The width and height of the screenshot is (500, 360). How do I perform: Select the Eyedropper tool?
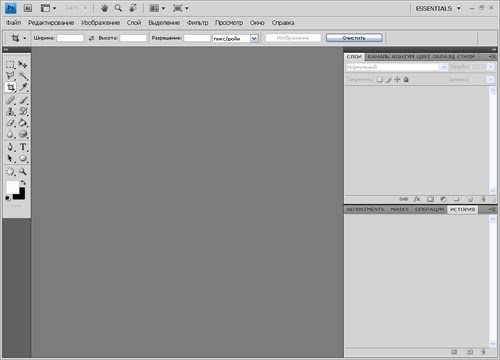tap(23, 87)
